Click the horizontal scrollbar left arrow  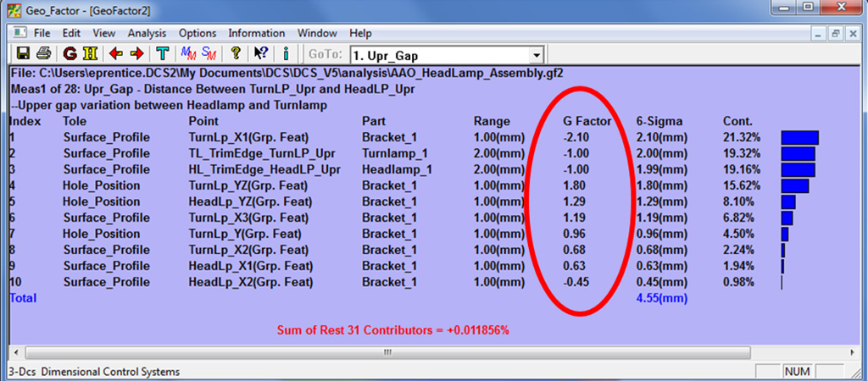pyautogui.click(x=15, y=351)
